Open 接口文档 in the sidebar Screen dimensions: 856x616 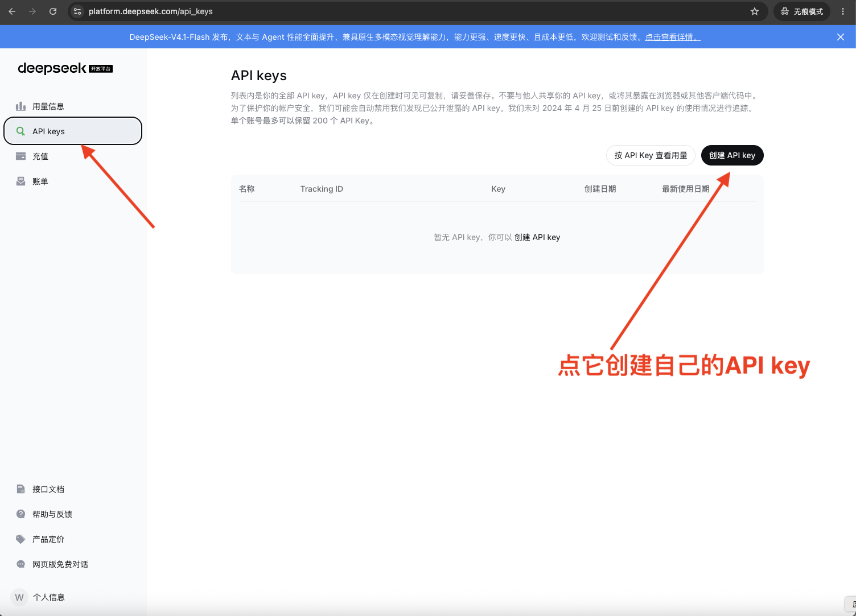click(x=73, y=489)
